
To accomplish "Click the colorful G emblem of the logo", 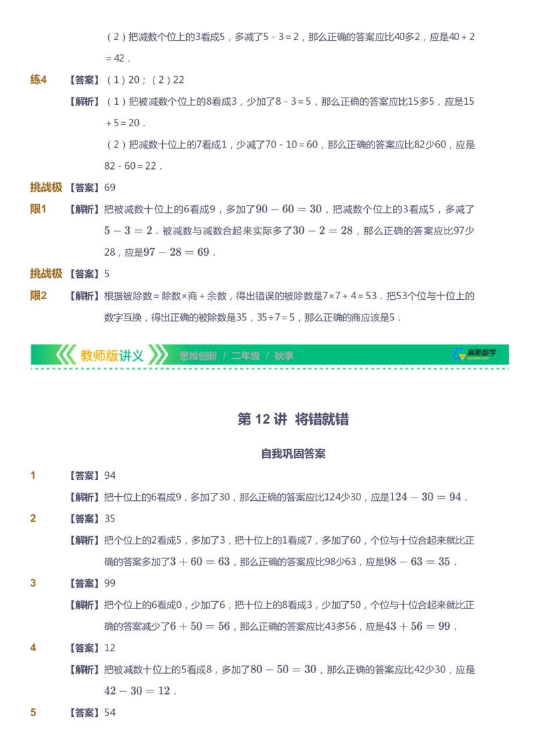I will coord(458,354).
